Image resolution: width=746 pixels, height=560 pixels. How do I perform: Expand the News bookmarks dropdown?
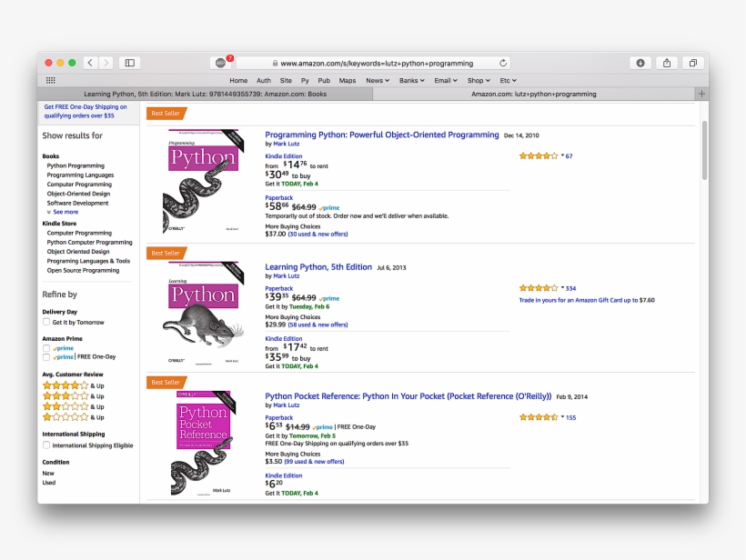coord(378,80)
